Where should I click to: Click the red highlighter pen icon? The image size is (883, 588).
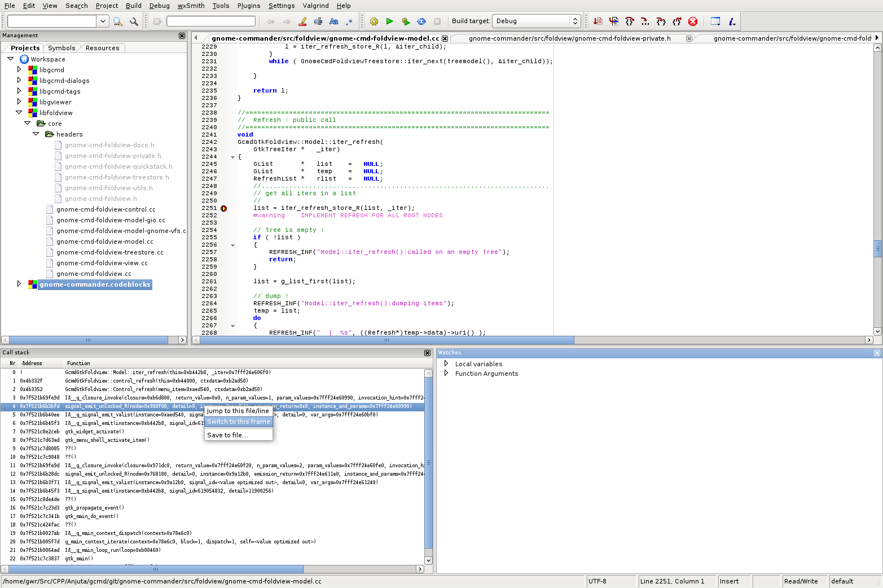pos(302,21)
